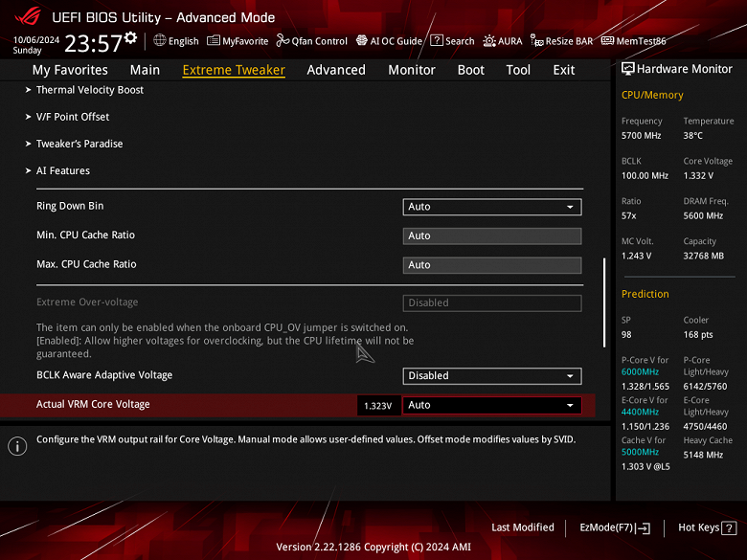This screenshot has height=560, width=747.
Task: Click Version 2.22.1286 copyright text
Action: (x=373, y=548)
